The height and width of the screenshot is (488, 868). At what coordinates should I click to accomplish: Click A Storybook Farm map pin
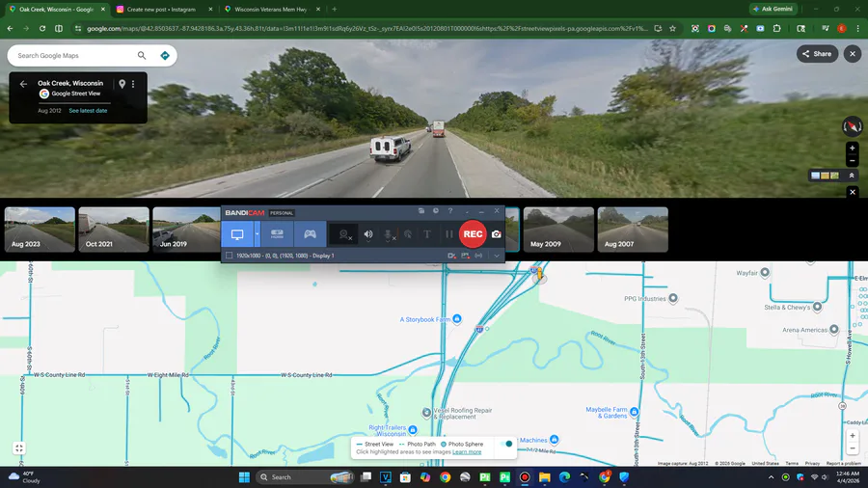pos(457,318)
